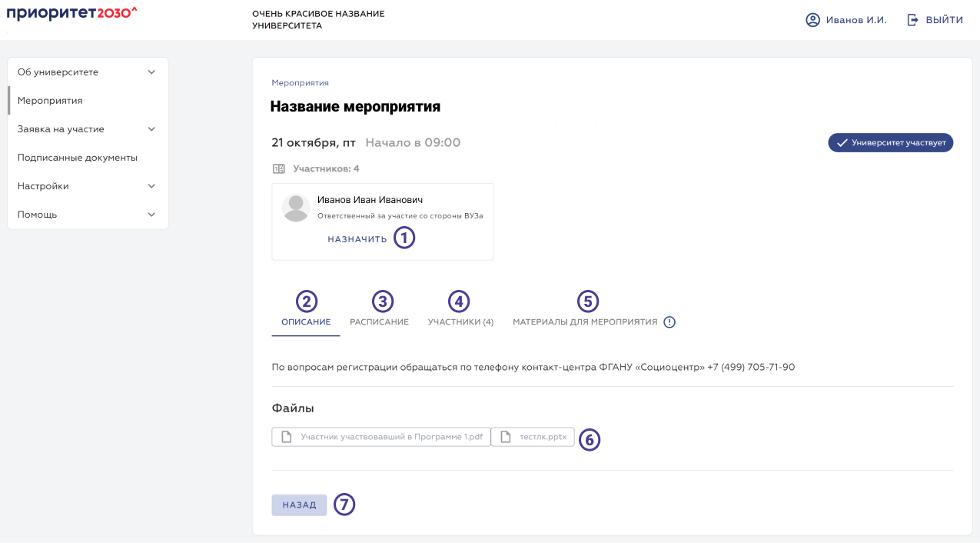This screenshot has height=543, width=980.
Task: Click the checkmark in Университет участвует badge
Action: click(840, 142)
